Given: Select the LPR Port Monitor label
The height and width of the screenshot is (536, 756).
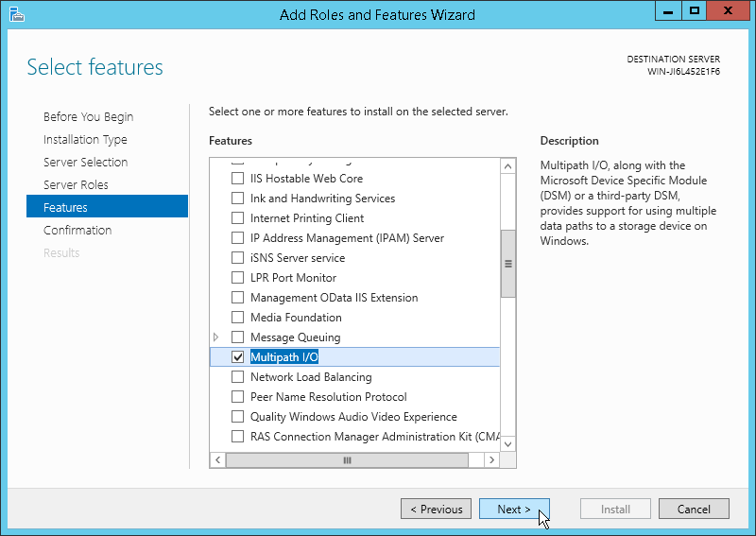Looking at the screenshot, I should click(293, 278).
